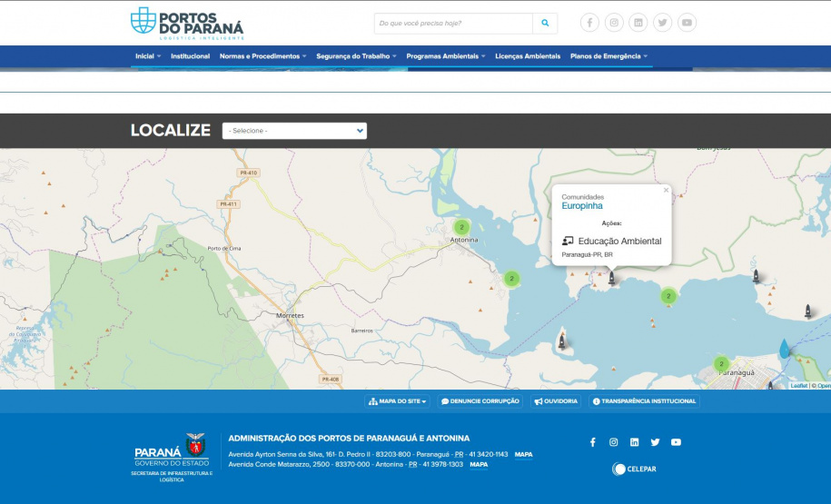
Task: Click the green cluster marker right of Europinha boat
Action: pos(668,296)
